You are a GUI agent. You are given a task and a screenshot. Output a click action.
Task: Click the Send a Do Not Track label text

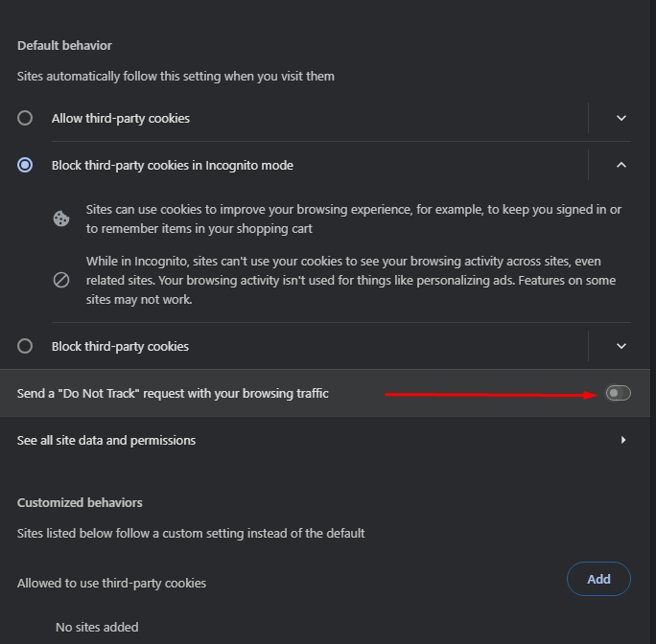[173, 394]
